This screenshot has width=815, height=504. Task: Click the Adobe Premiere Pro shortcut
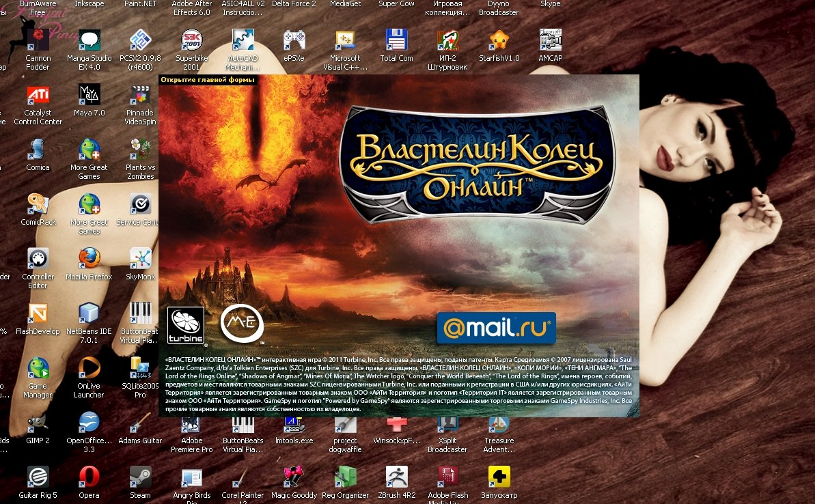[x=191, y=425]
